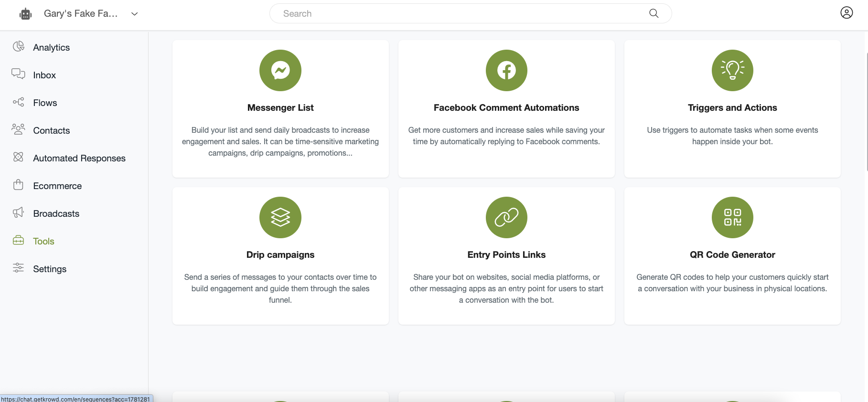Image resolution: width=868 pixels, height=402 pixels.
Task: Click the page vertical scrollbar
Action: coord(867,112)
